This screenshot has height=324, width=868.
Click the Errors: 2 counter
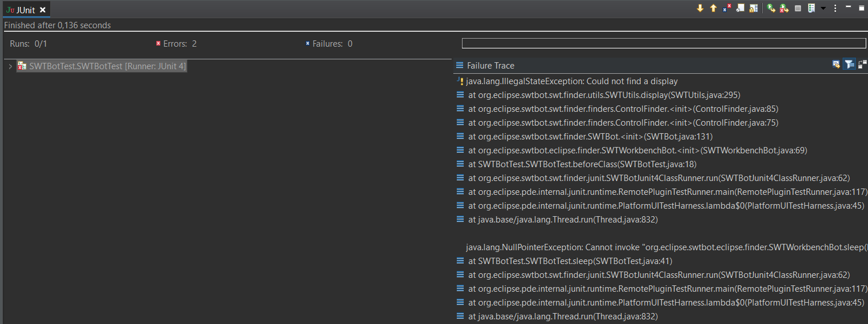pyautogui.click(x=176, y=44)
